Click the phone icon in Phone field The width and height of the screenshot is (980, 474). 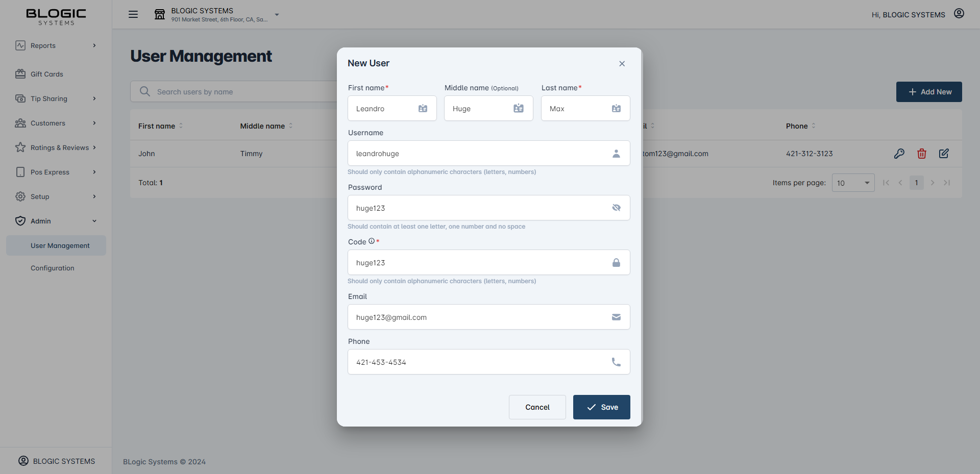[616, 362]
